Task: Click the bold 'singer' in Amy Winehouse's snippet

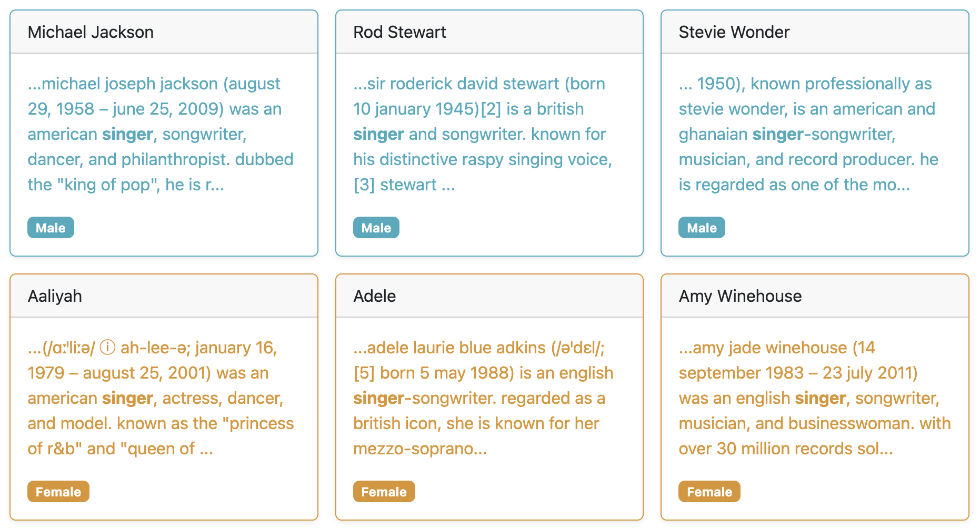Action: [821, 399]
